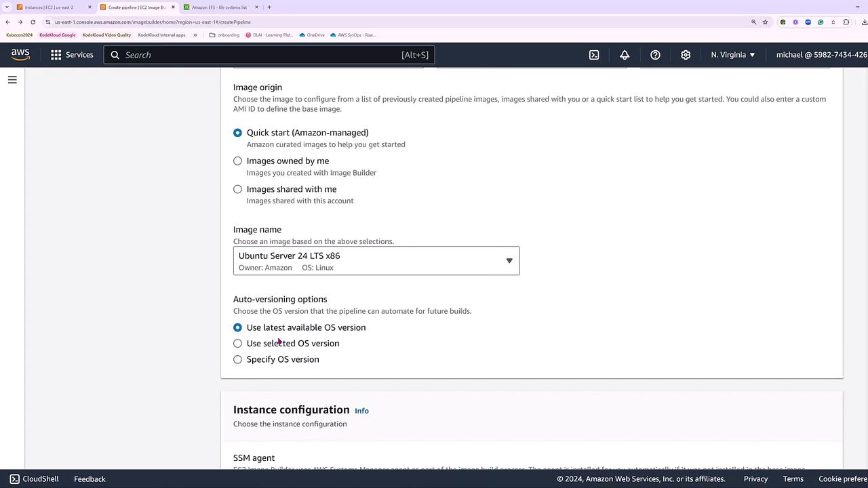Open the Instance configuration Info link

click(x=361, y=411)
